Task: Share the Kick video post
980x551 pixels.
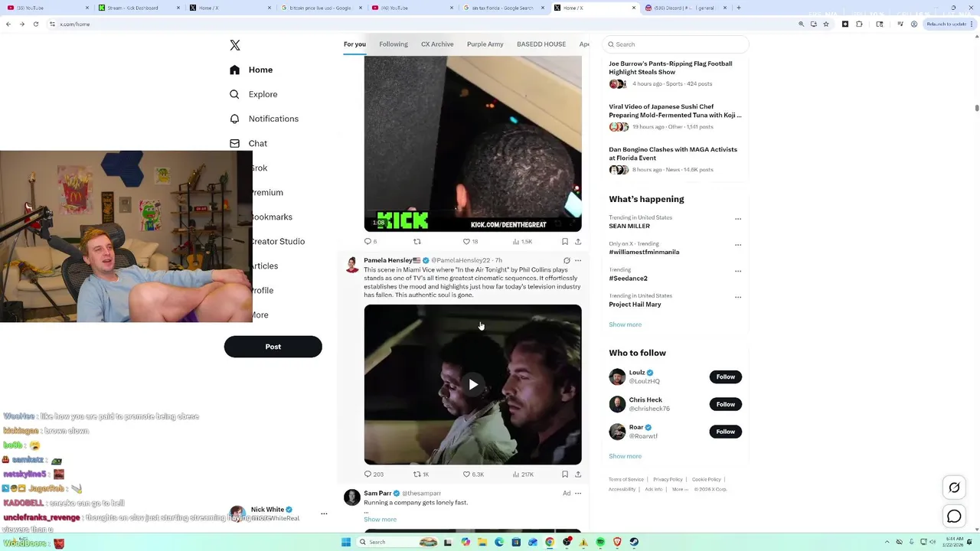Action: click(578, 242)
